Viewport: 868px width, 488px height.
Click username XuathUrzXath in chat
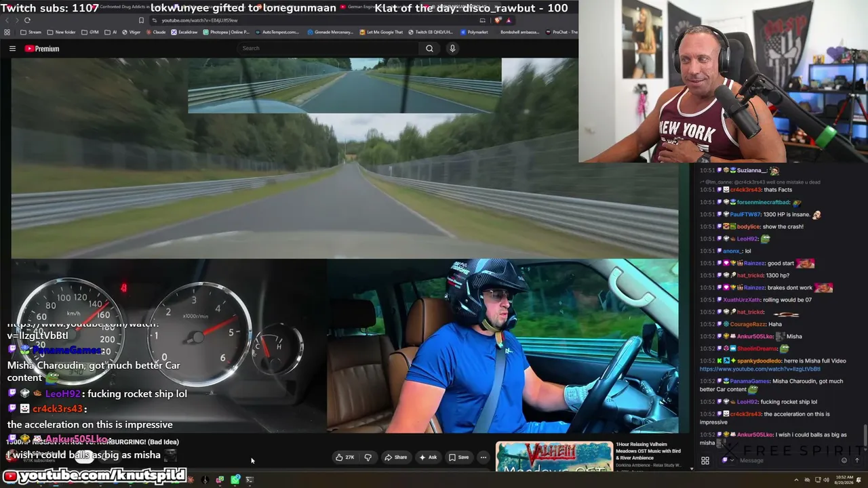click(x=740, y=300)
